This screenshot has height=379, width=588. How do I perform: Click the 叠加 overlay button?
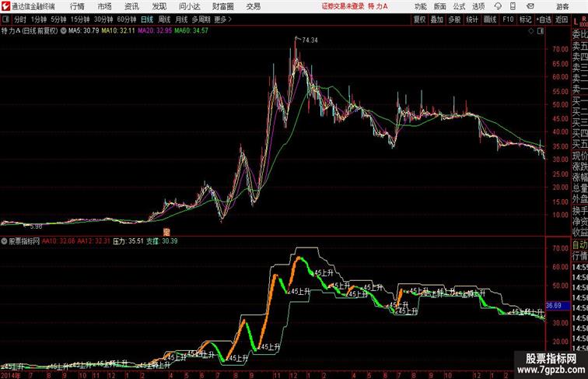tap(437, 19)
